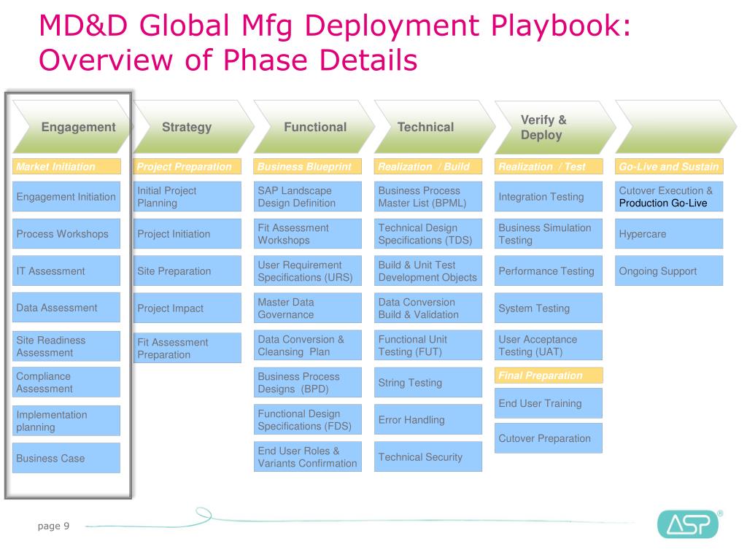The image size is (747, 560).
Task: Select the Site Readiness Assessment box
Action: coord(66,346)
